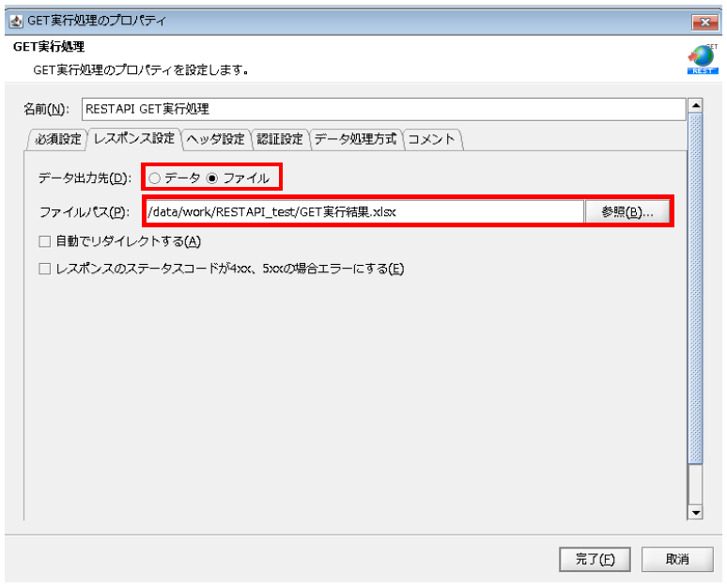Select the データ radio button
This screenshot has width=727, height=588.
pos(155,178)
